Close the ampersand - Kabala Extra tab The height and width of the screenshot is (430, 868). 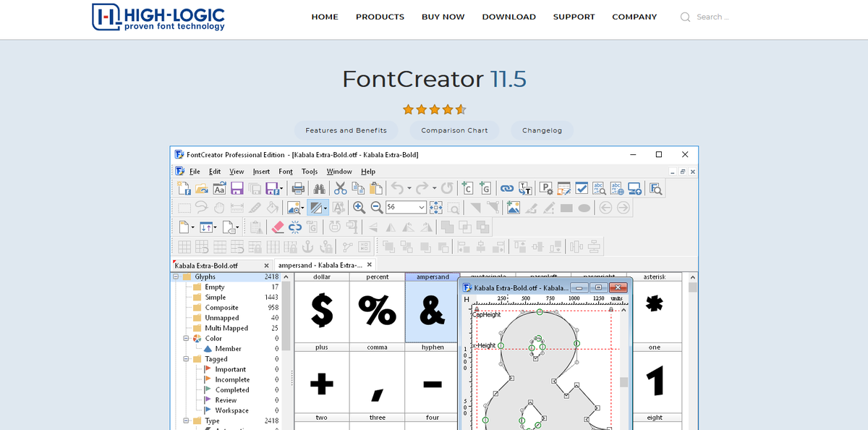(370, 265)
